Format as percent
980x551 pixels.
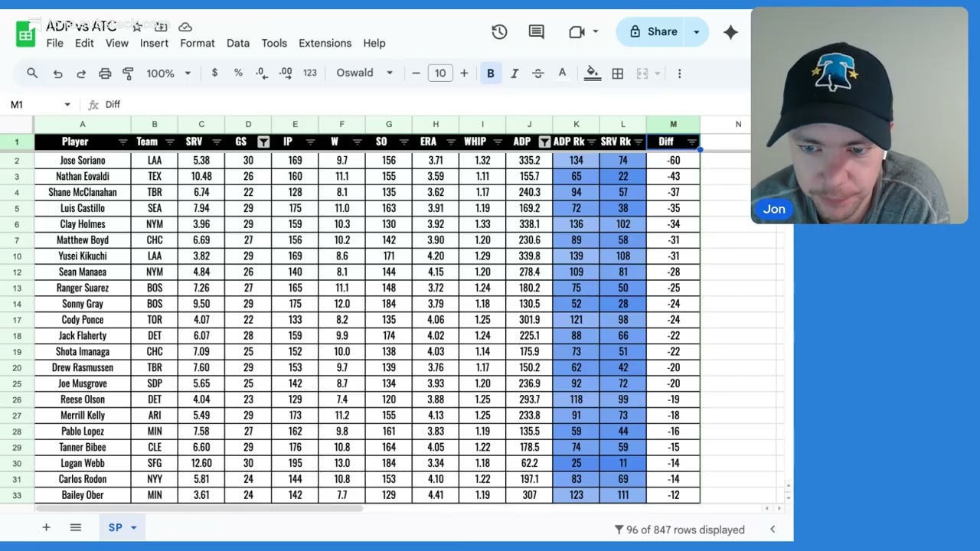[238, 73]
